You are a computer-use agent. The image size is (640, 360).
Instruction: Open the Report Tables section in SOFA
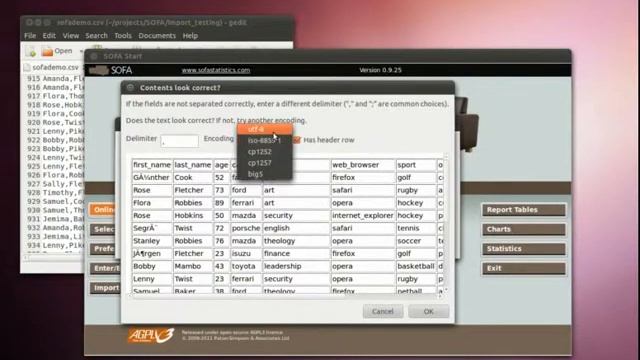[x=524, y=210]
